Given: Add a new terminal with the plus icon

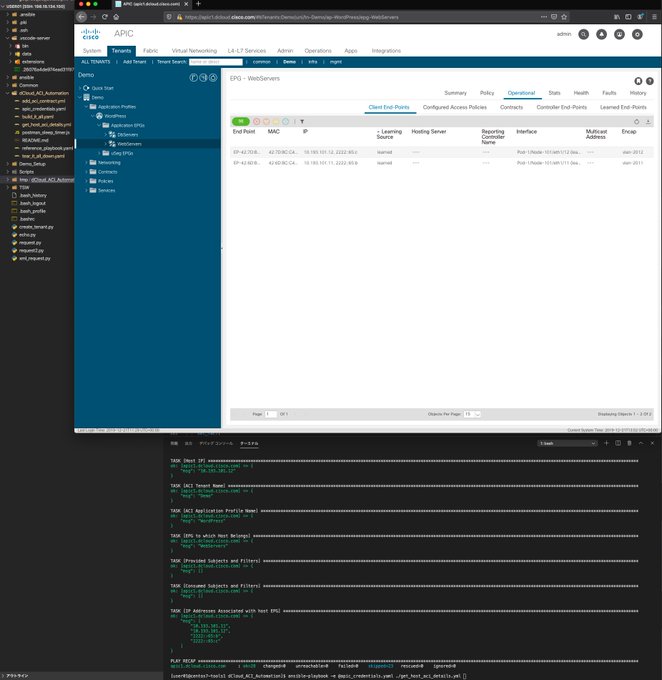Looking at the screenshot, I should point(606,443).
